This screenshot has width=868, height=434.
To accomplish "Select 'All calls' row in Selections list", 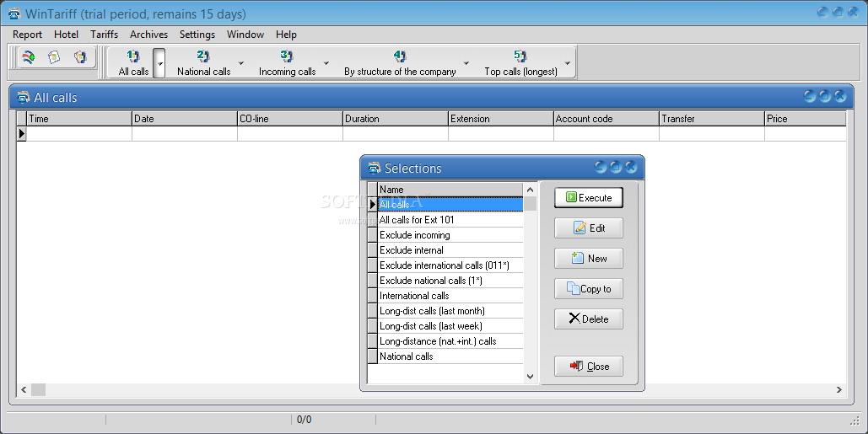I will 450,205.
